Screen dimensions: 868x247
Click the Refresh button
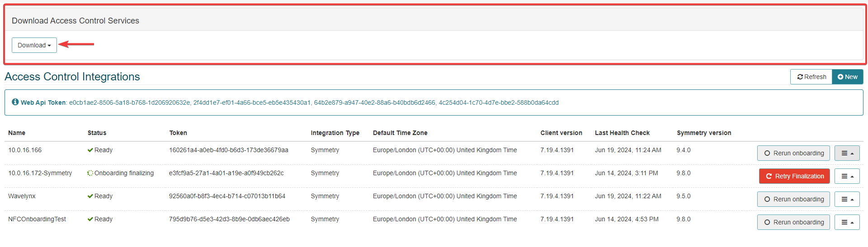[x=811, y=77]
